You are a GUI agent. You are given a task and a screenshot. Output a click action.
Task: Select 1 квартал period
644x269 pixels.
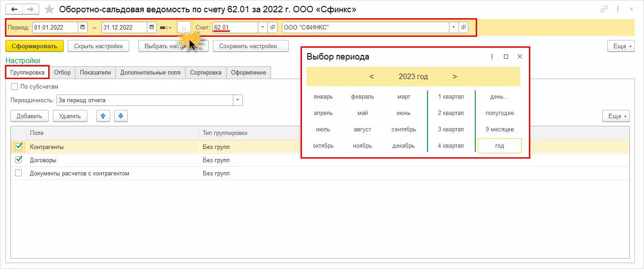coord(451,96)
